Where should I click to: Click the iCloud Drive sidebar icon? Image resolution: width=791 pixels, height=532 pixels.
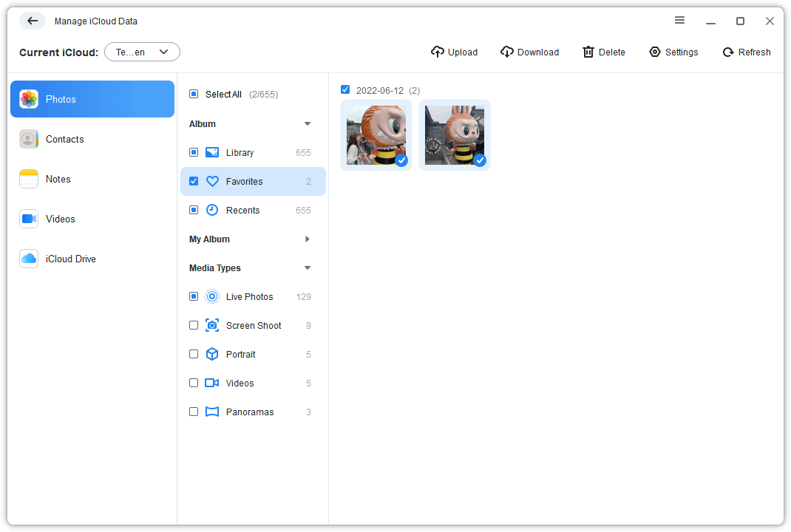click(x=29, y=259)
